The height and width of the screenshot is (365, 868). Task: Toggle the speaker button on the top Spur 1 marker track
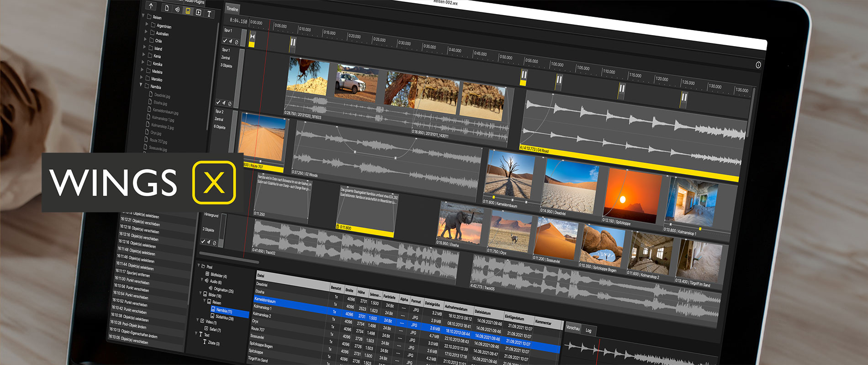click(231, 42)
